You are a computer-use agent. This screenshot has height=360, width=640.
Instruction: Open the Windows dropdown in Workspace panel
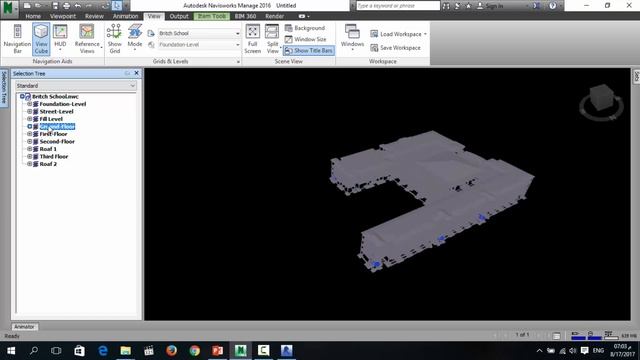[352, 38]
